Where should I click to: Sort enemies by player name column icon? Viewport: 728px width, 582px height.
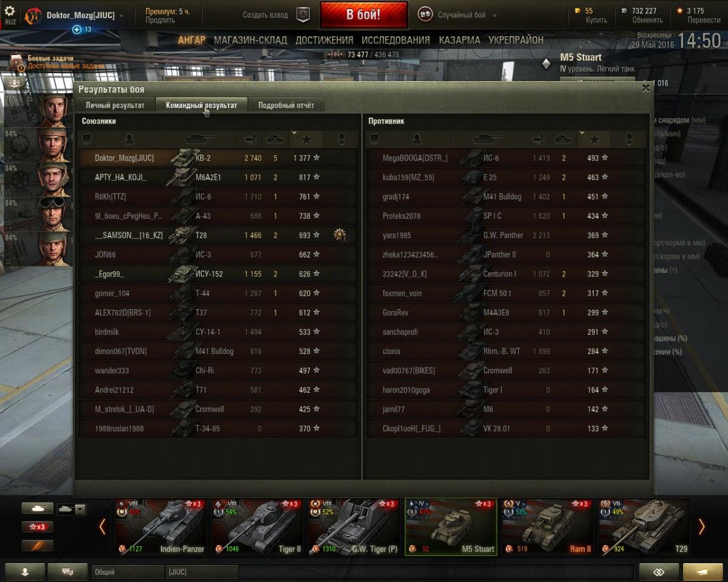point(417,139)
